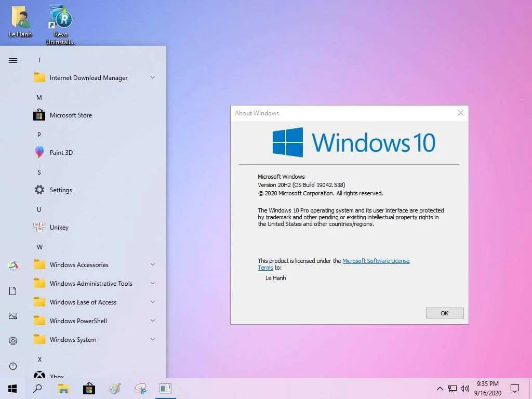Open taskbar Search magnifier
The height and width of the screenshot is (399, 532).
coord(37,389)
